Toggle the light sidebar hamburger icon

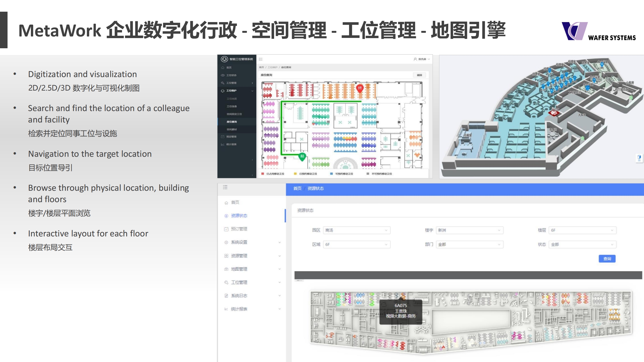coord(225,187)
